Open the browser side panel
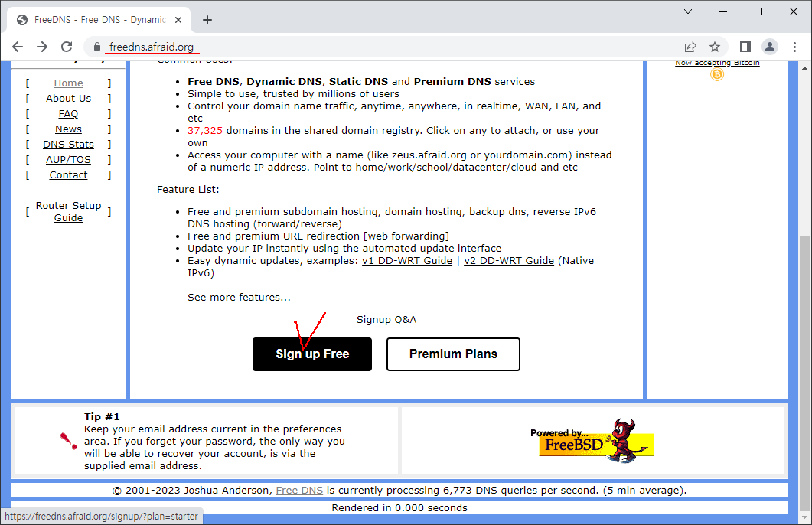 click(745, 47)
